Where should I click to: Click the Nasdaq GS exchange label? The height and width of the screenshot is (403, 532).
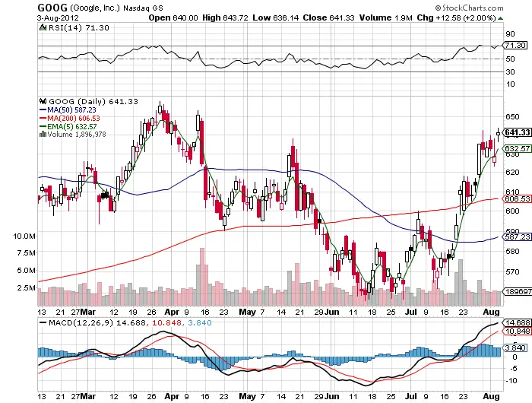pos(143,8)
